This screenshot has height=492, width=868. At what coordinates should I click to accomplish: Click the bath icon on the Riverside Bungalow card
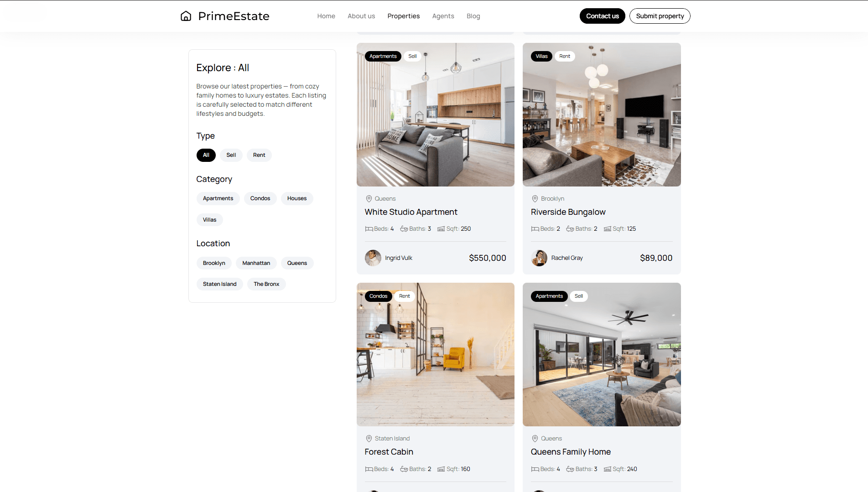(570, 229)
